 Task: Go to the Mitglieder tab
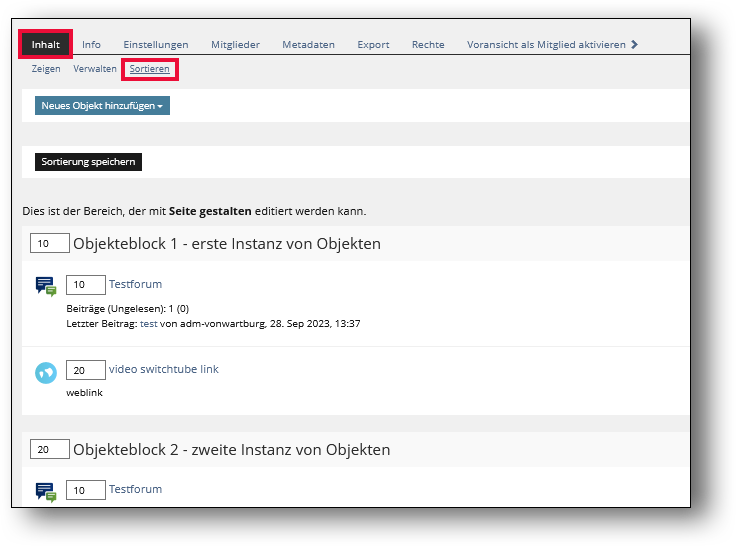click(x=235, y=45)
